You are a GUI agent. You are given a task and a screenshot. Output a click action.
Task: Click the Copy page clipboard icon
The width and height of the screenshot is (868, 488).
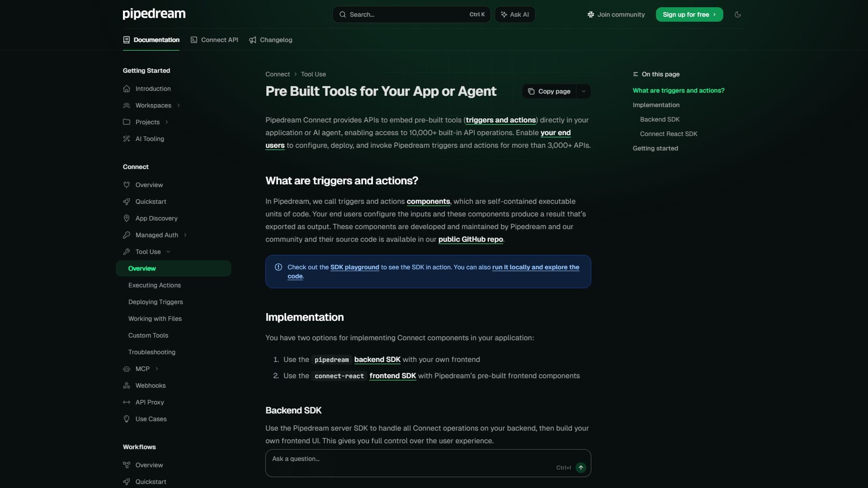click(x=531, y=91)
